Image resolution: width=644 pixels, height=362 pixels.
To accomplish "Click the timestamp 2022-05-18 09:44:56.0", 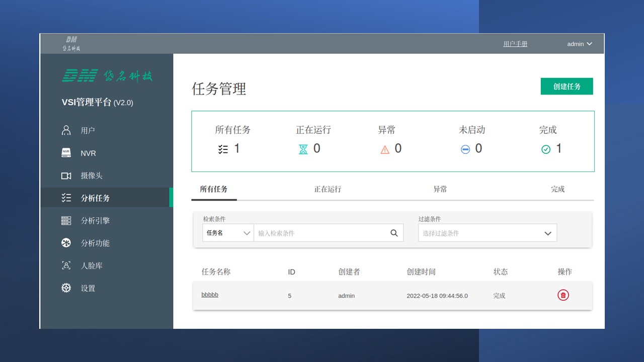I will (x=437, y=296).
